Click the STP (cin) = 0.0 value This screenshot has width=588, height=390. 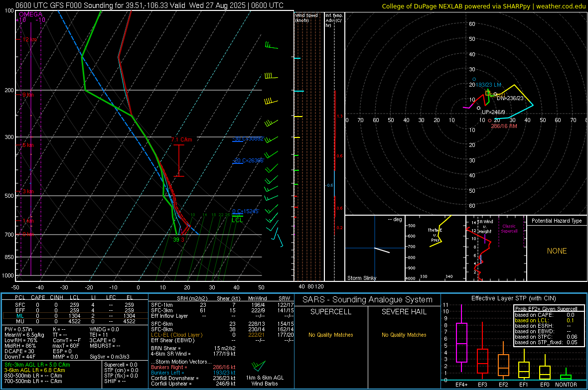tap(121, 370)
